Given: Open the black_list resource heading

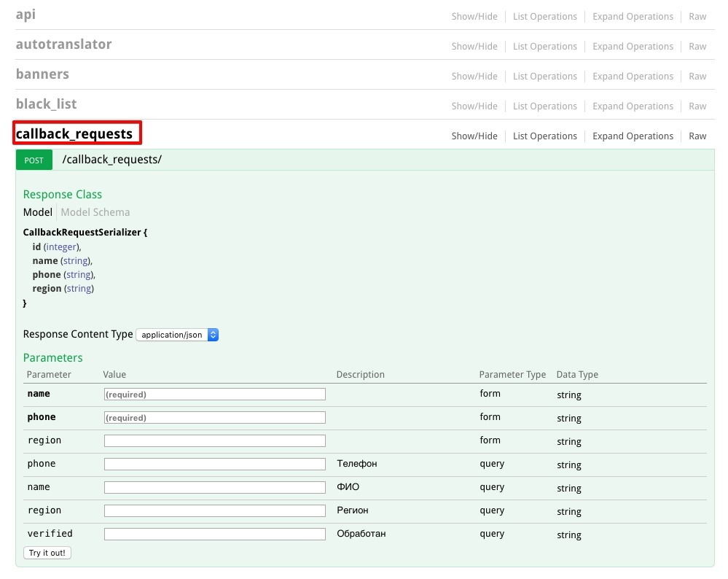Looking at the screenshot, I should coord(46,104).
